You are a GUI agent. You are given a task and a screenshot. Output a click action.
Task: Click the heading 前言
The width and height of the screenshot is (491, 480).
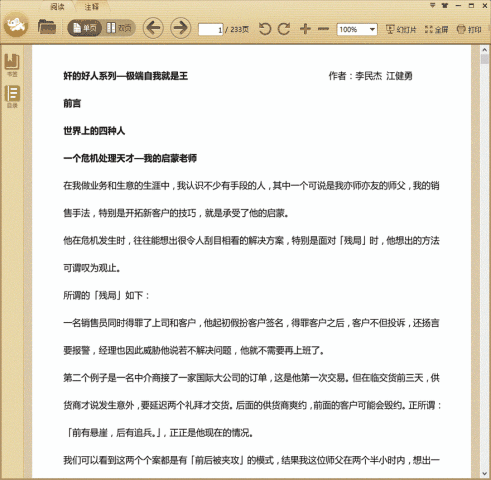(72, 103)
